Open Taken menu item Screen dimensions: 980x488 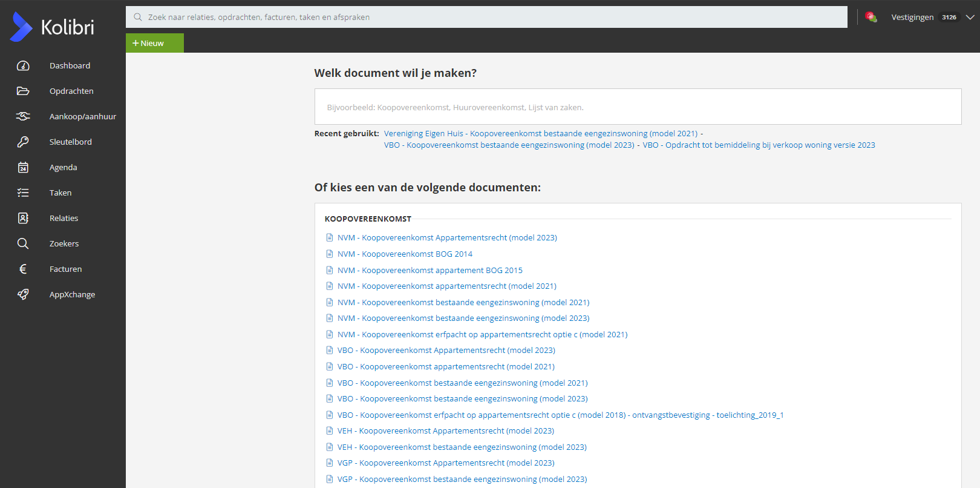[x=60, y=193]
